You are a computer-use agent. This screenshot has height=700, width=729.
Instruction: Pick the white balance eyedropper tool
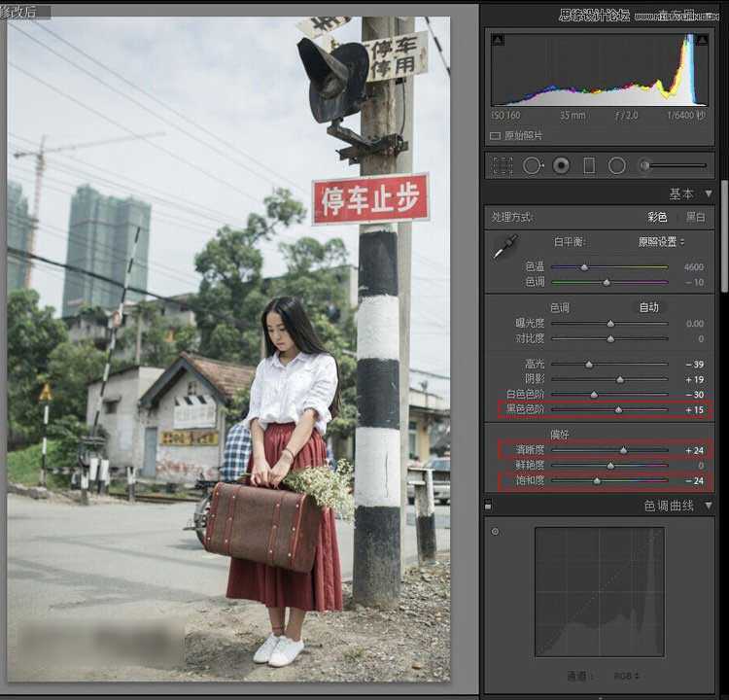point(505,246)
